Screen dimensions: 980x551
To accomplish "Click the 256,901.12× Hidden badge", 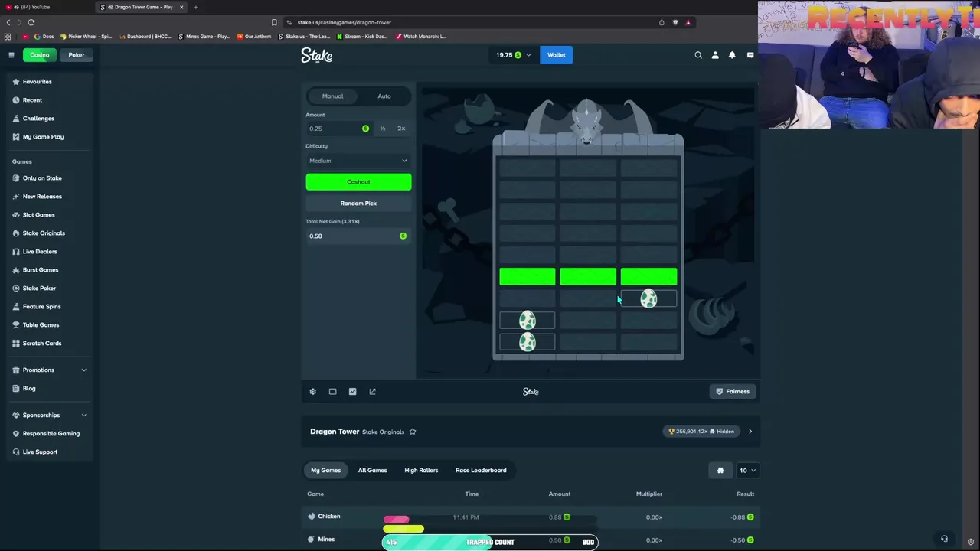I will click(x=701, y=432).
